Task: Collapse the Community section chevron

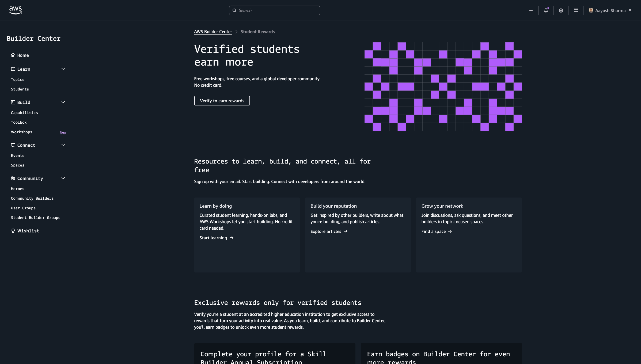Action: pyautogui.click(x=63, y=178)
